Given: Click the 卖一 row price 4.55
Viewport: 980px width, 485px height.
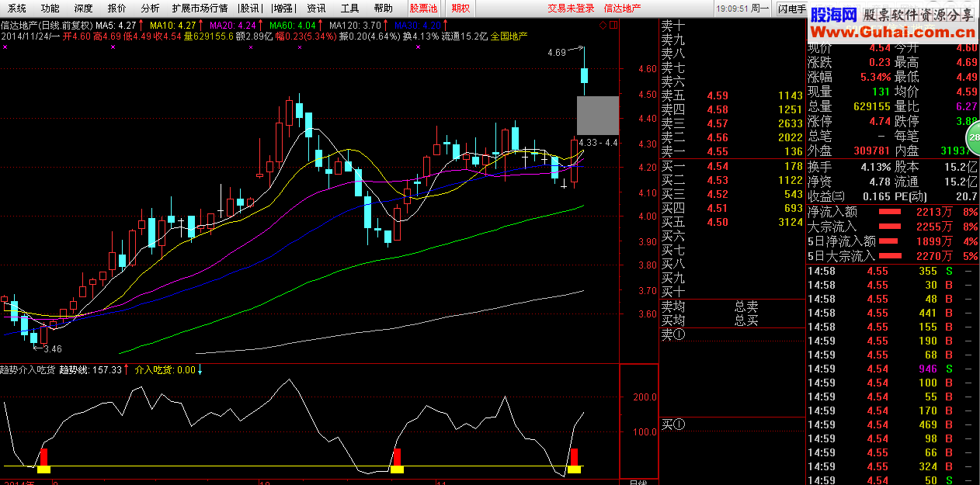Looking at the screenshot, I should click(718, 151).
